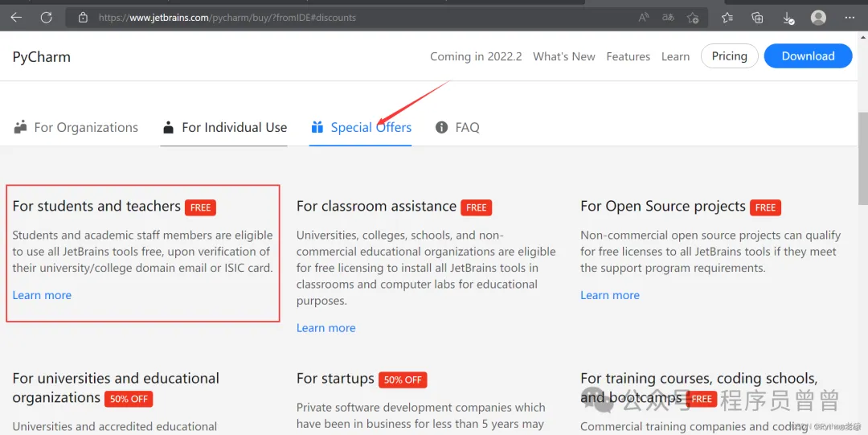Click the For Open Source projects heading
This screenshot has width=868, height=435.
point(663,206)
